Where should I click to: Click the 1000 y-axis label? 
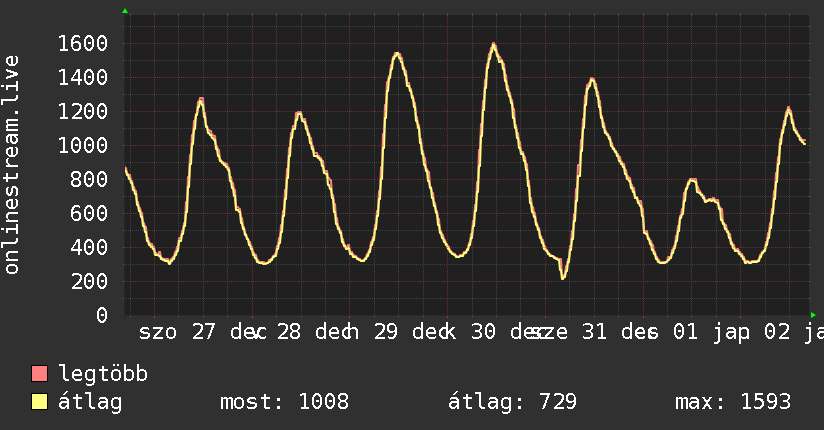coord(83,146)
